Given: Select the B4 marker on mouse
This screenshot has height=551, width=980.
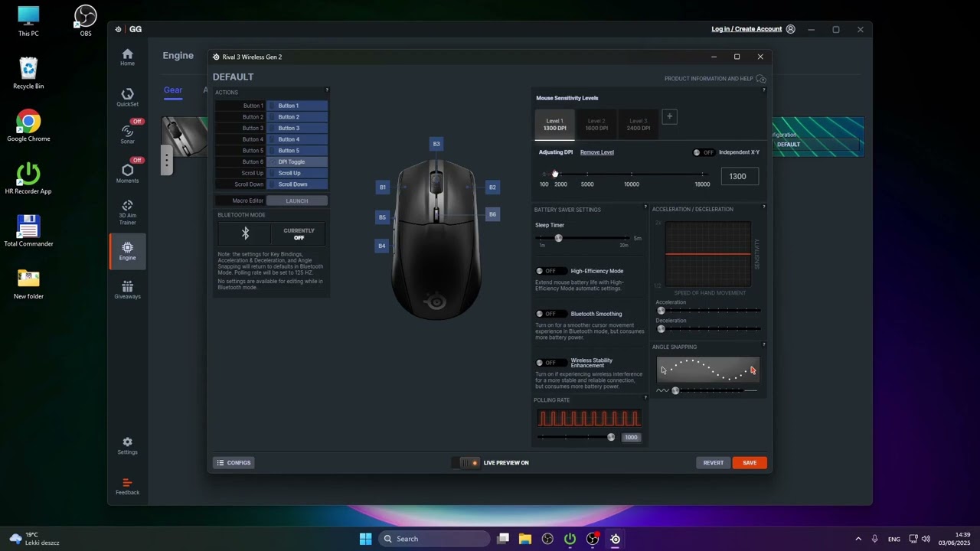Looking at the screenshot, I should click(x=381, y=246).
